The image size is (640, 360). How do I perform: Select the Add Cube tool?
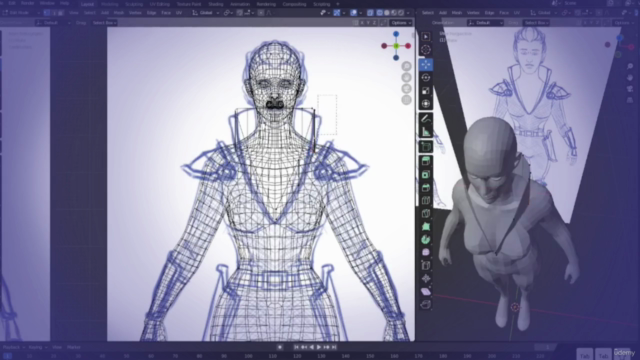point(426,147)
